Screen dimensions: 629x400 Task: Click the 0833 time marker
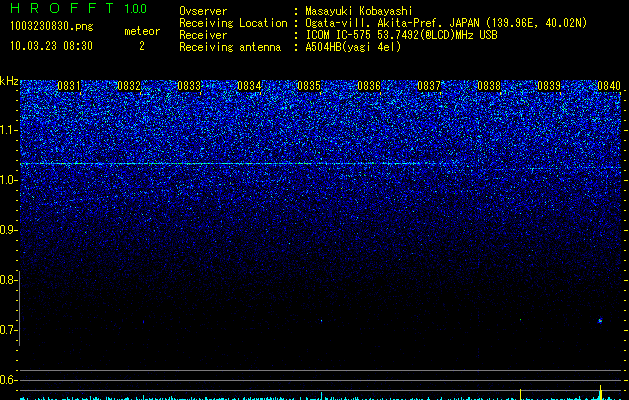189,86
